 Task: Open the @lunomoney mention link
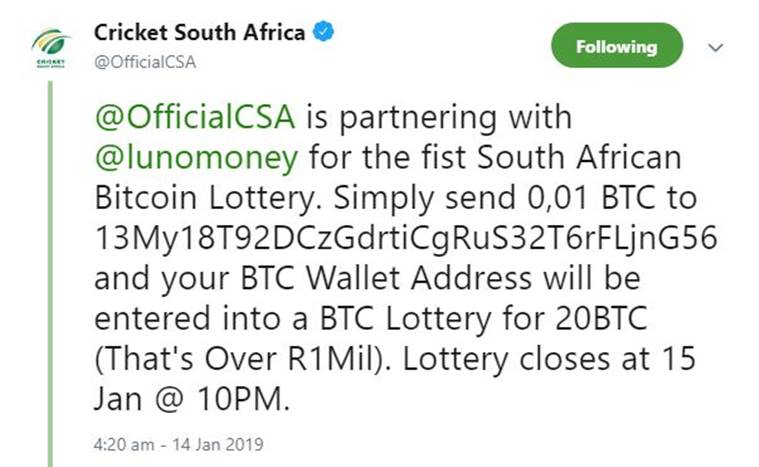click(x=195, y=157)
